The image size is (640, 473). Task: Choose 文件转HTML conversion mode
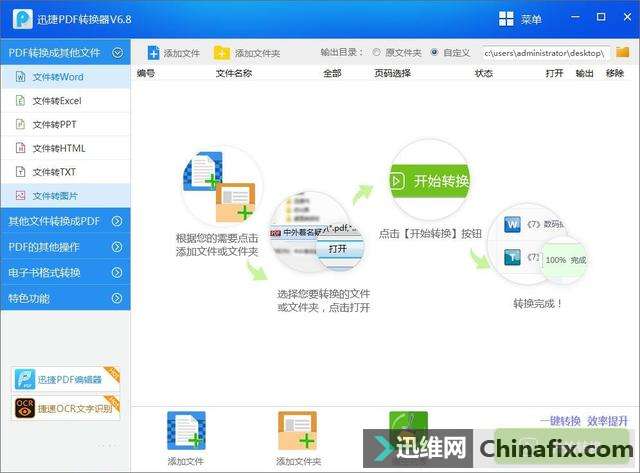click(65, 148)
